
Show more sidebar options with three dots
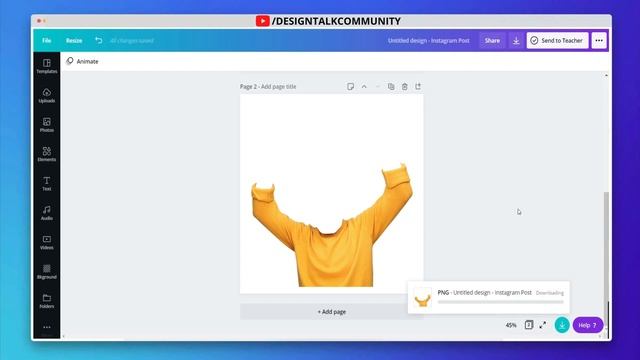[x=47, y=327]
